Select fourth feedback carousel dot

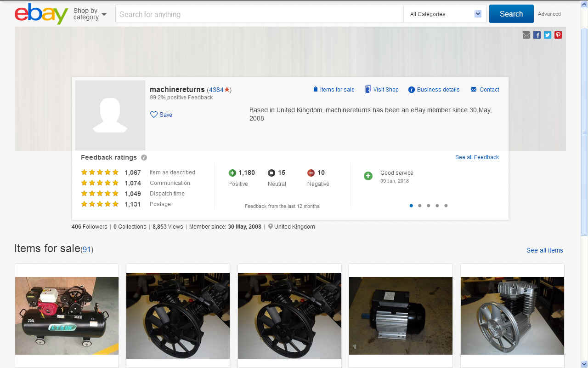pos(437,206)
